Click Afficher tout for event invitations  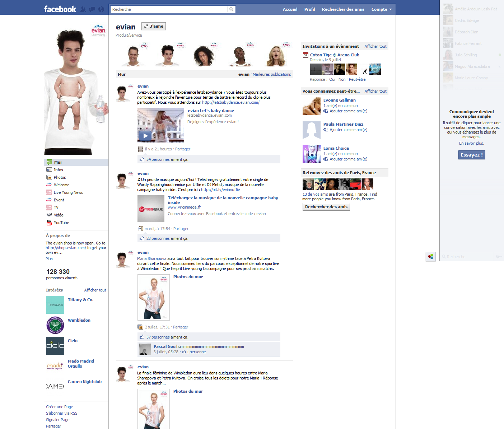coord(375,46)
